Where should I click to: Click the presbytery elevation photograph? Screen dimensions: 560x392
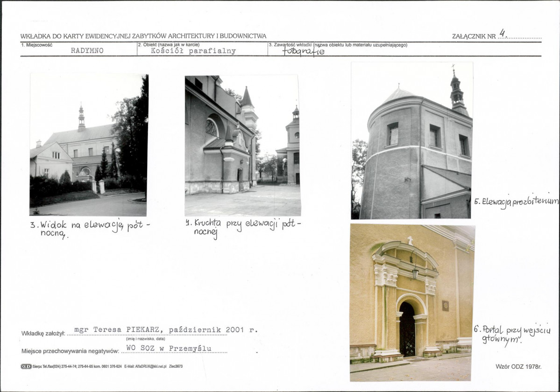tap(412, 140)
